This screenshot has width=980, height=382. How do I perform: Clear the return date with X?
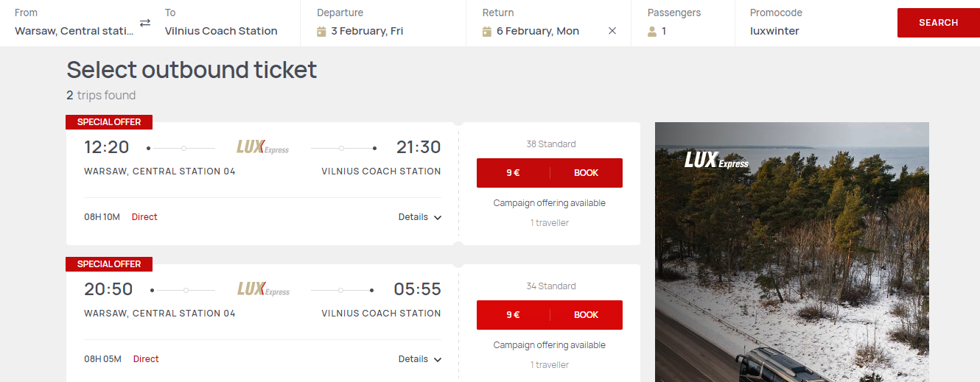[612, 31]
